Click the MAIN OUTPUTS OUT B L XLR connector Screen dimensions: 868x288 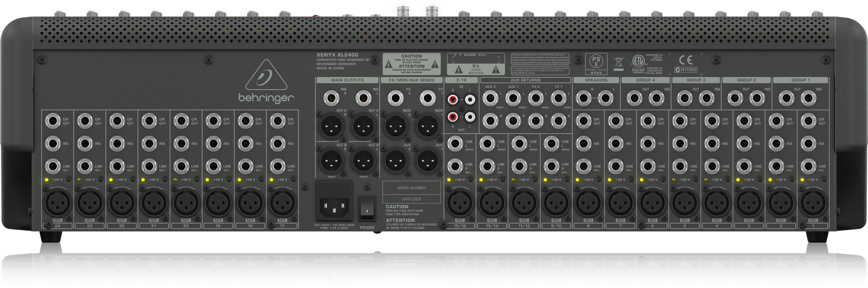364,161
